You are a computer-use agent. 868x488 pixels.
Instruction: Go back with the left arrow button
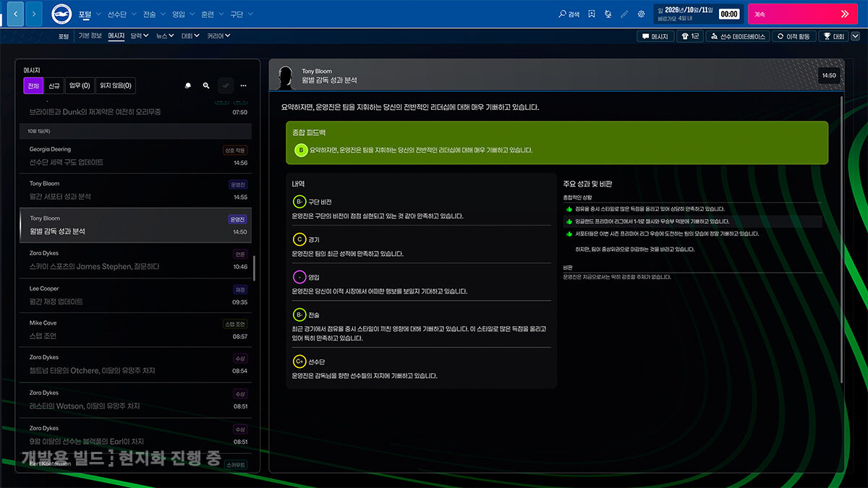tap(15, 14)
